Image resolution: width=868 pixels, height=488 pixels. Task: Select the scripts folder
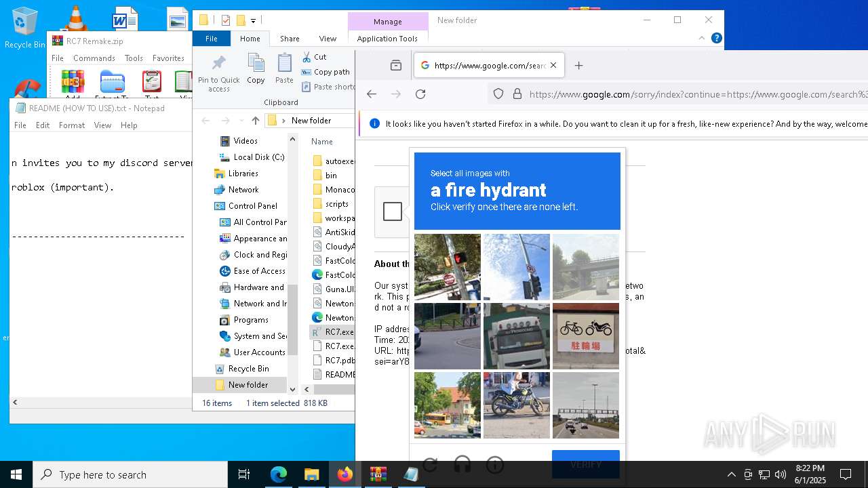tap(336, 204)
